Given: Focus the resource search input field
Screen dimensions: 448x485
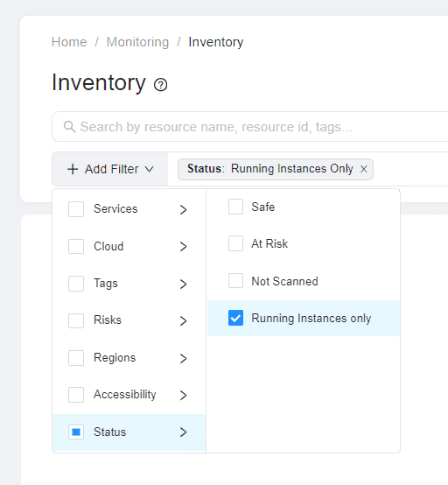Looking at the screenshot, I should pos(250,127).
